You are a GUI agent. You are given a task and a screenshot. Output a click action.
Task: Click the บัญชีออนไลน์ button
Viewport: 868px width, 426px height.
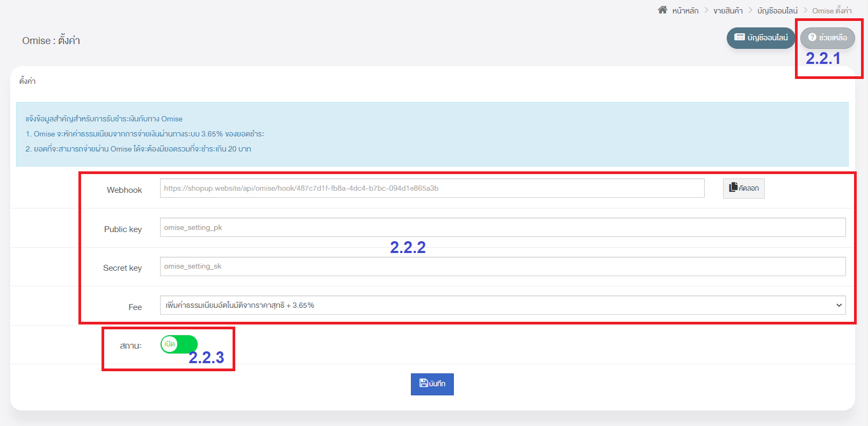click(x=761, y=38)
